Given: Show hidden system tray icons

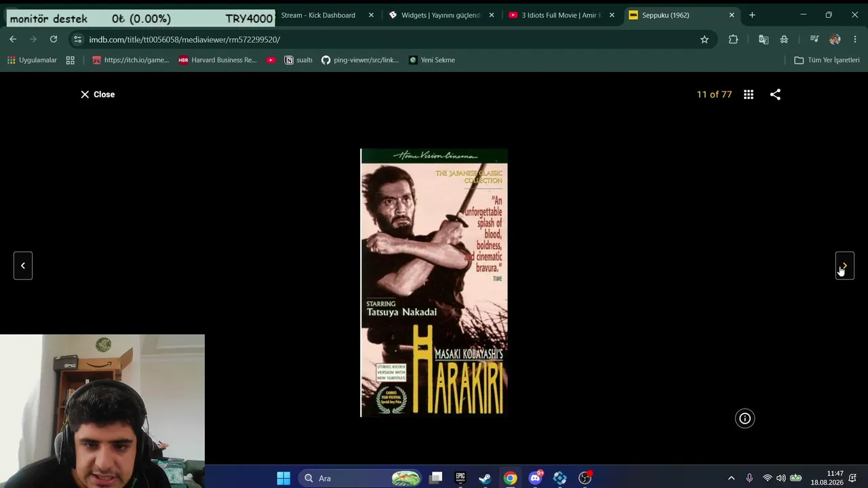Looking at the screenshot, I should tap(731, 479).
